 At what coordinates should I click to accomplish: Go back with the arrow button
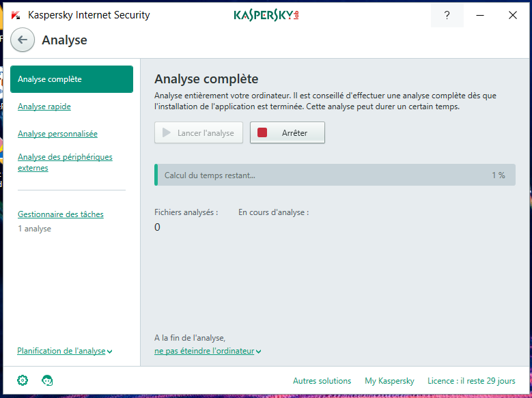pyautogui.click(x=23, y=40)
